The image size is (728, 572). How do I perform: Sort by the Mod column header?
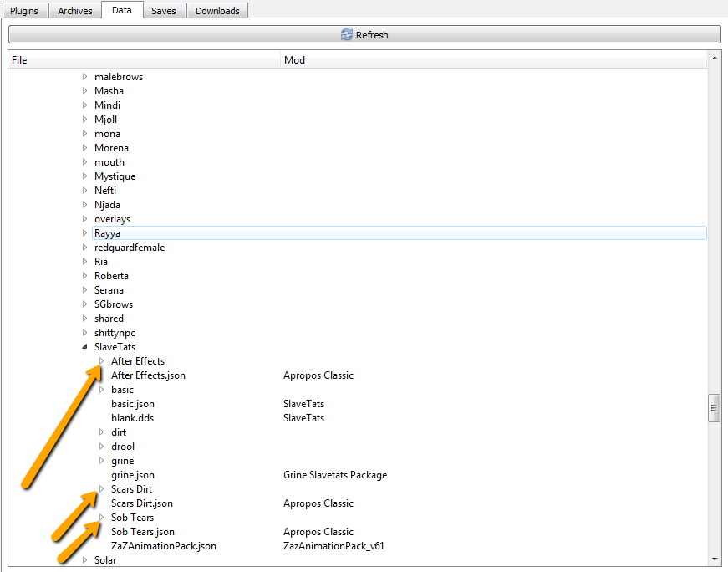pyautogui.click(x=493, y=60)
